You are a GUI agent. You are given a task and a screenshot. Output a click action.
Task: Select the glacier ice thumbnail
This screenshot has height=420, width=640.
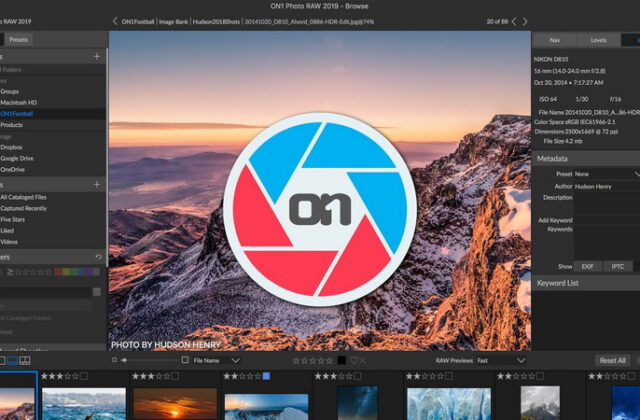tap(449, 403)
